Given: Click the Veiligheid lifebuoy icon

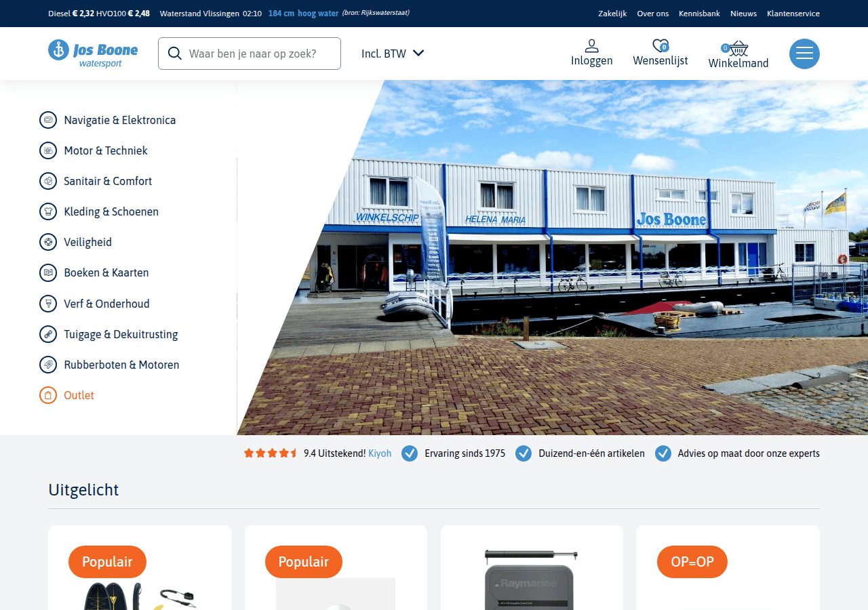Looking at the screenshot, I should (x=48, y=242).
